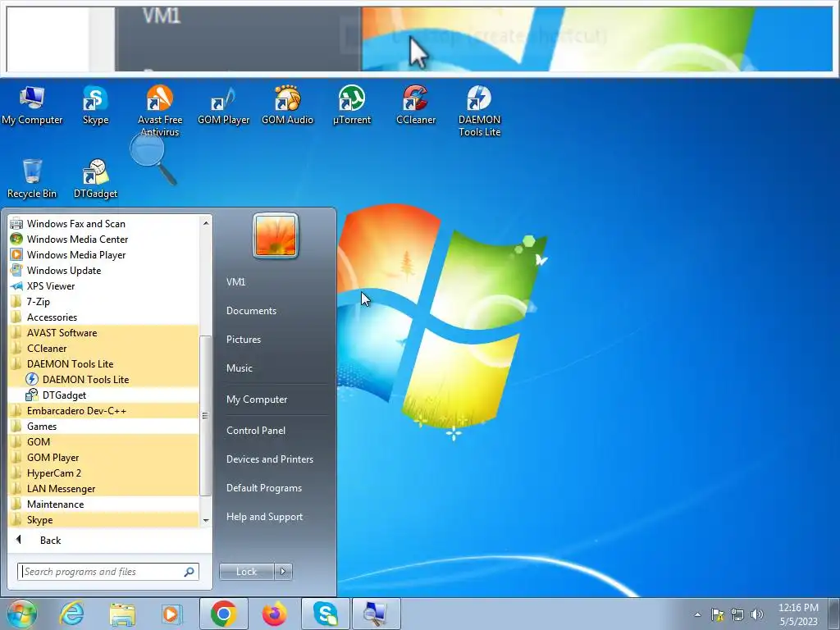Expand the Skype folder in Start menu
The height and width of the screenshot is (630, 840).
coord(104,519)
